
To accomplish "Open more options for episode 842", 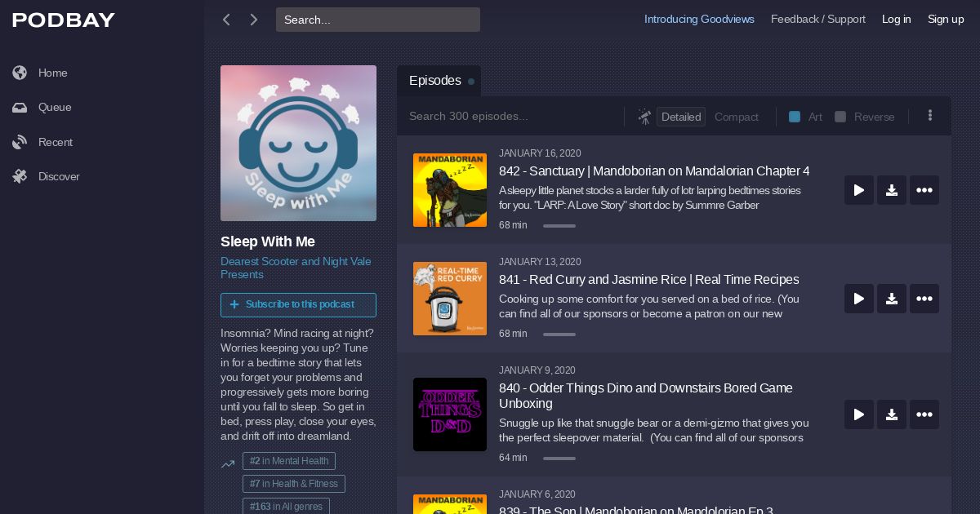I will (x=924, y=190).
